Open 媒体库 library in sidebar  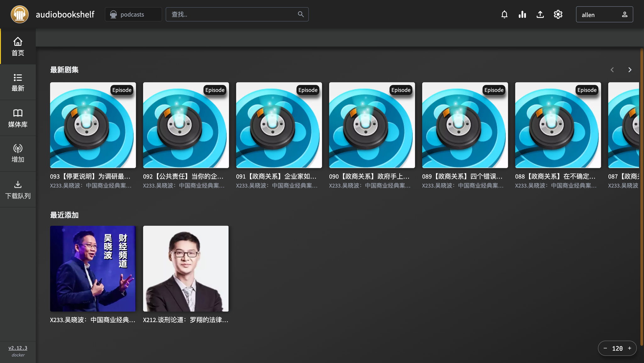[18, 118]
